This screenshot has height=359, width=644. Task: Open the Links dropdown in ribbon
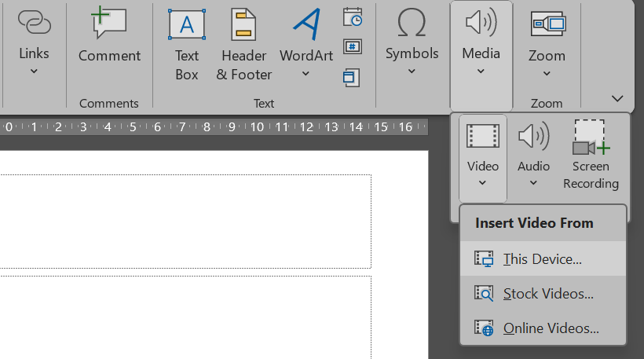[34, 41]
